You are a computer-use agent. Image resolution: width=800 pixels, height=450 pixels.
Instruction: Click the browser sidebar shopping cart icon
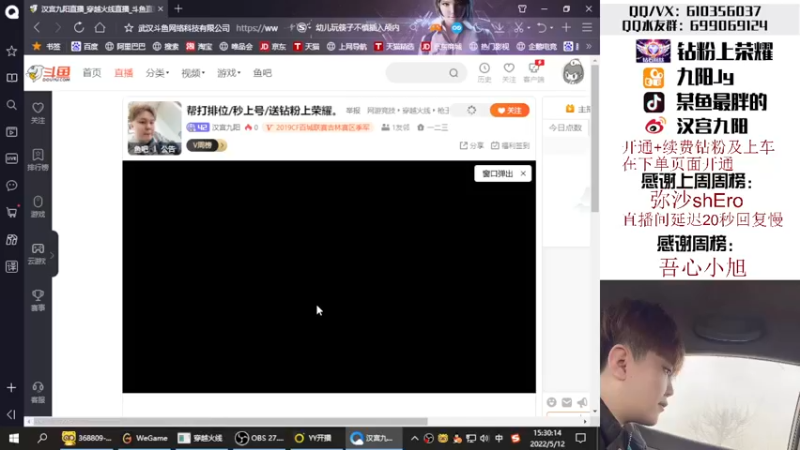click(11, 212)
